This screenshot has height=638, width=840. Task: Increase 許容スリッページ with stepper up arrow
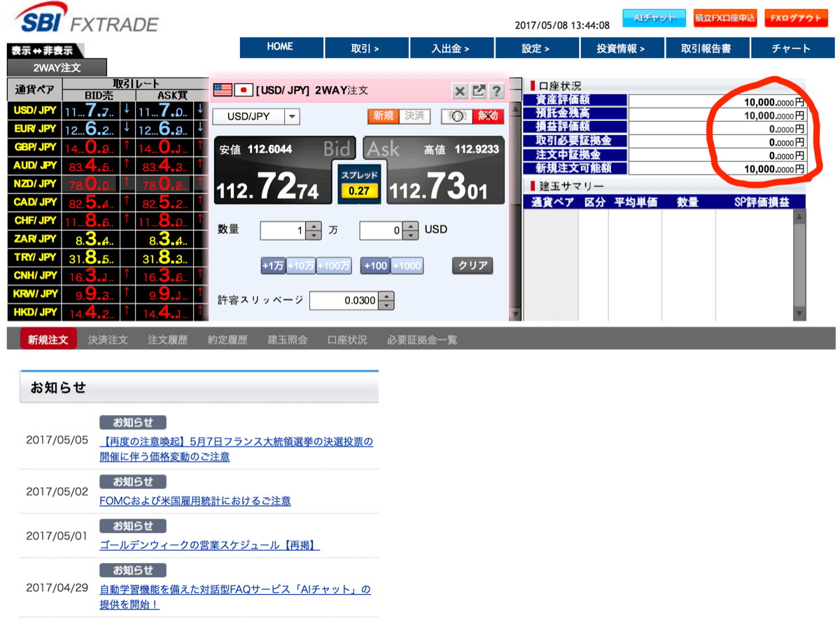click(386, 296)
